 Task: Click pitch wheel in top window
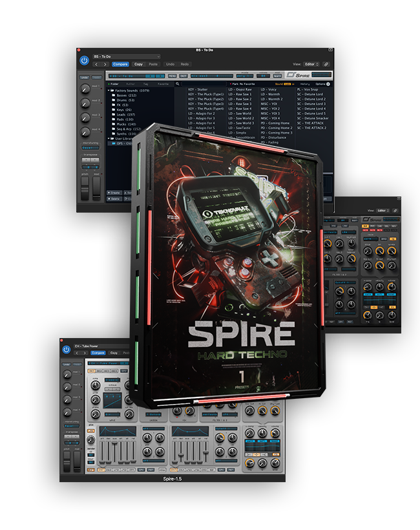click(x=85, y=188)
